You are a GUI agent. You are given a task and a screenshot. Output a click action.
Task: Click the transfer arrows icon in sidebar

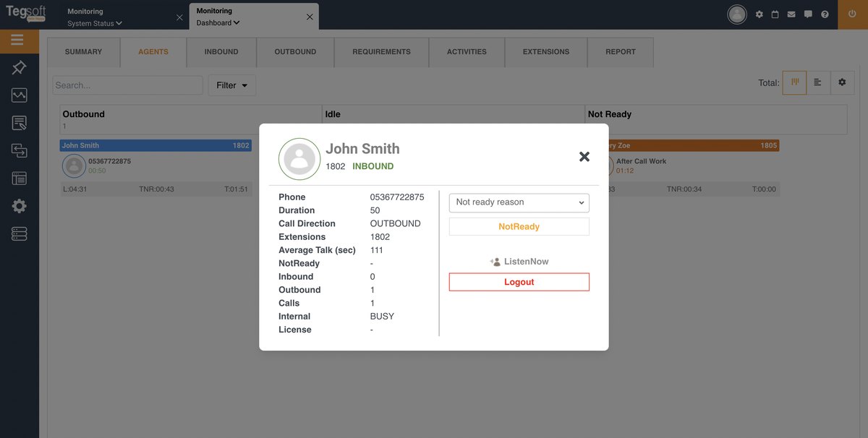pos(19,150)
